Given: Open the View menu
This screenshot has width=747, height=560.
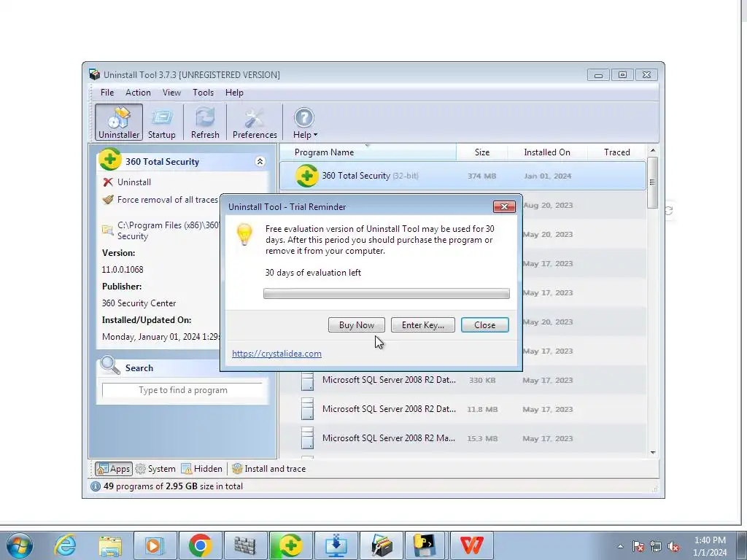Looking at the screenshot, I should point(171,93).
